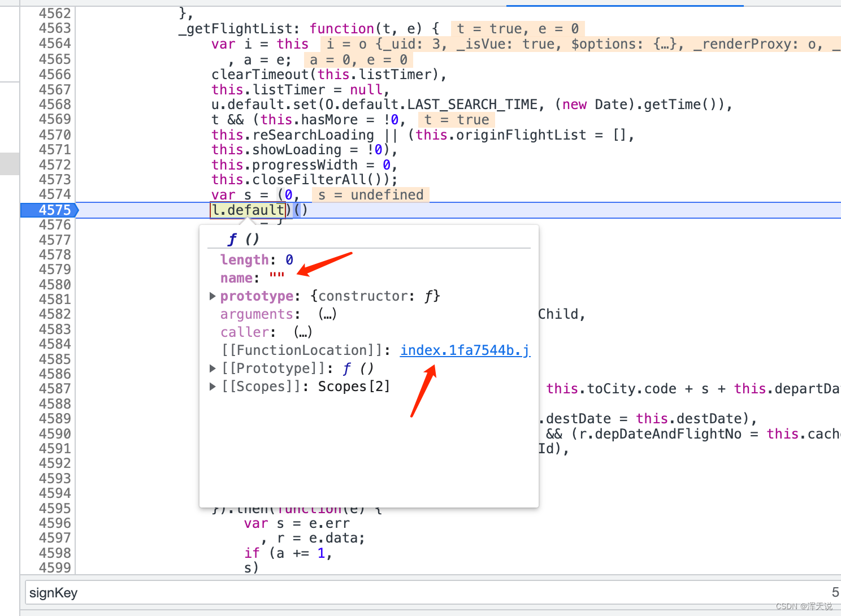Set breakpoint on line number 4598
The image size is (841, 616).
click(55, 553)
